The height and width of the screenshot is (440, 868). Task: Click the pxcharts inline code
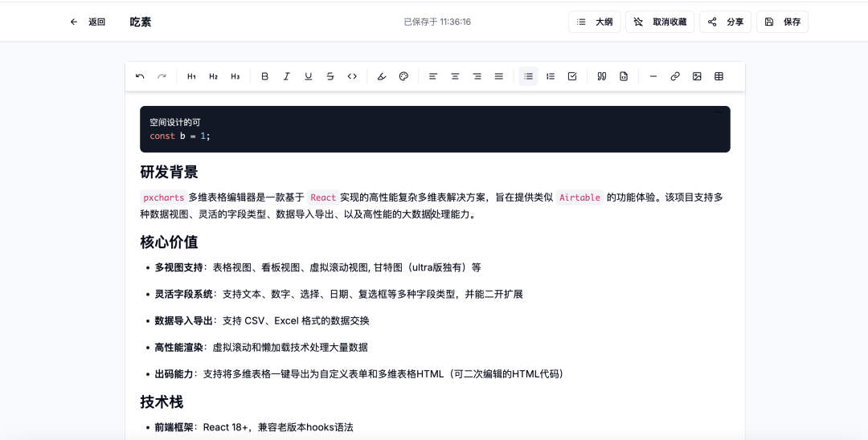[x=163, y=198]
